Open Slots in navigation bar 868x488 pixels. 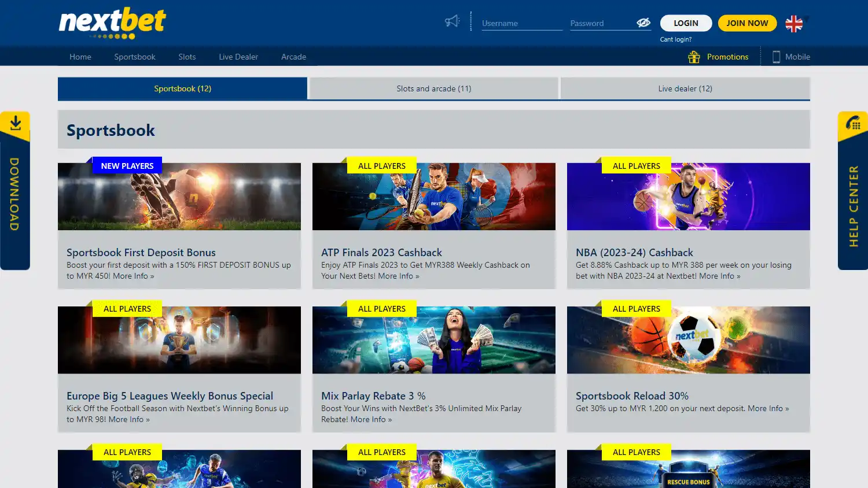[187, 57]
